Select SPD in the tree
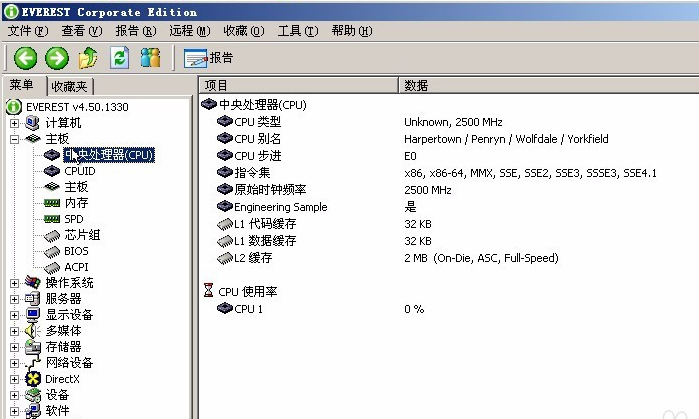This screenshot has height=419, width=699. tap(74, 219)
